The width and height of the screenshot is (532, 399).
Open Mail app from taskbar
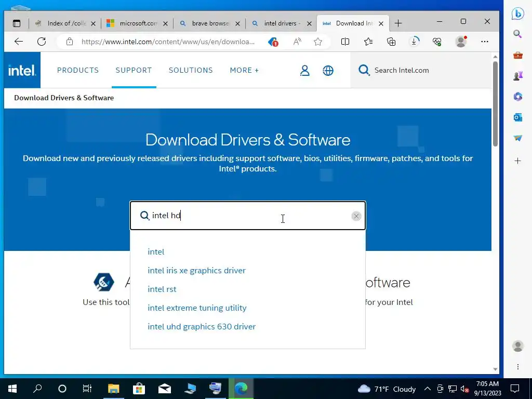coord(164,389)
